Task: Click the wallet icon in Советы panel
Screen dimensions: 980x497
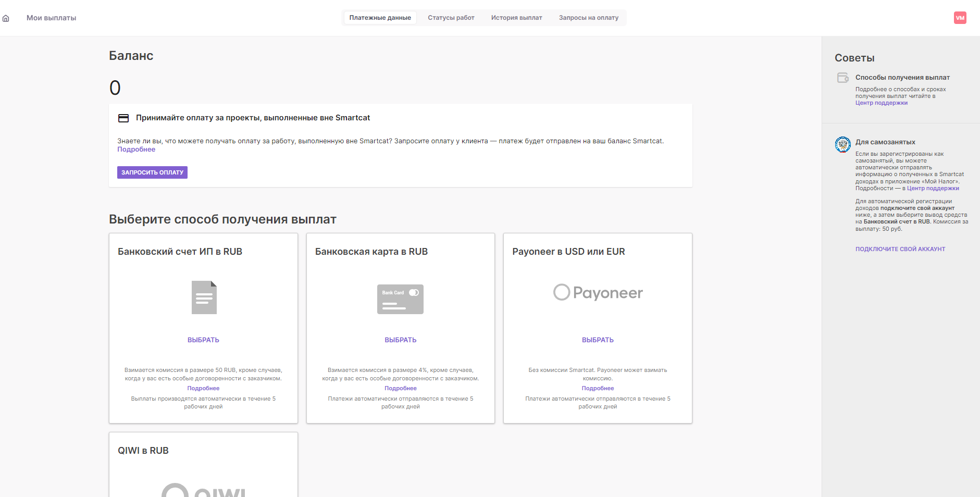Action: coord(842,78)
